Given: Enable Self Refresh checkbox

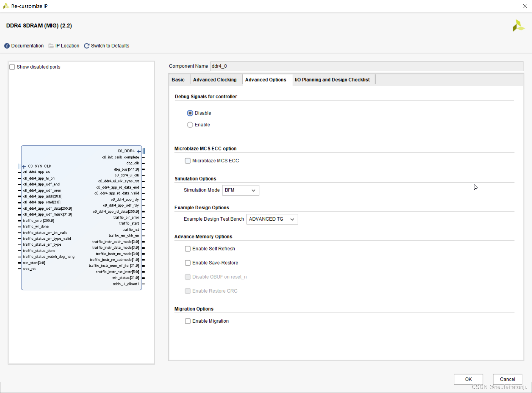Looking at the screenshot, I should point(188,249).
